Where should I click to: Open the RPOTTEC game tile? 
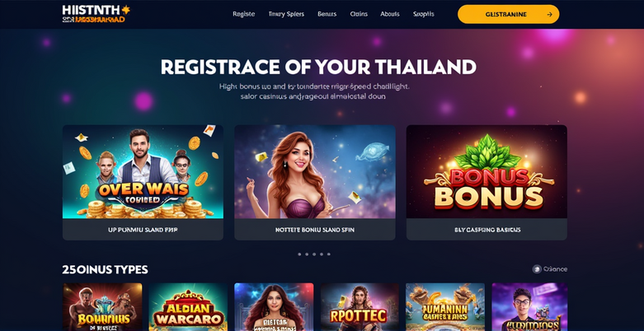pyautogui.click(x=360, y=307)
